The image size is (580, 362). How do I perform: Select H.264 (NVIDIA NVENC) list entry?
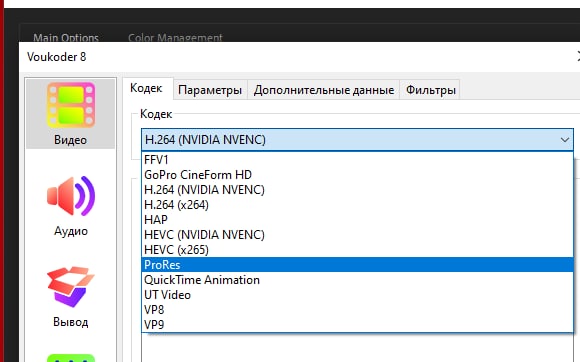pyautogui.click(x=357, y=190)
